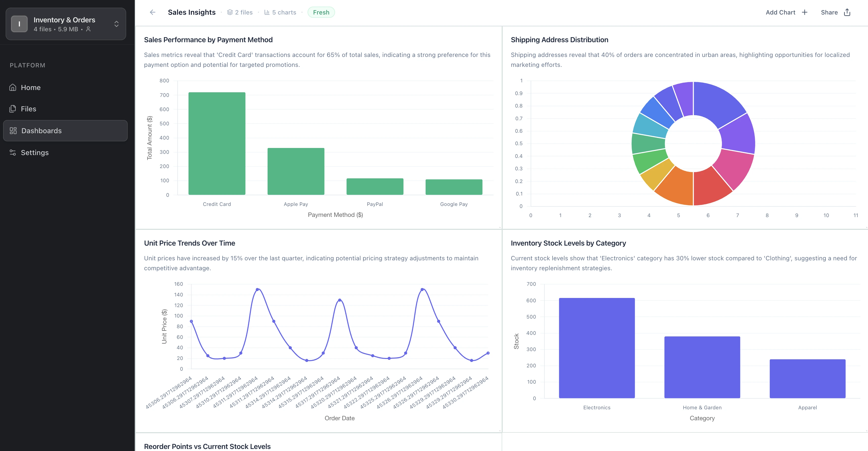Image resolution: width=868 pixels, height=451 pixels.
Task: Click the Inventory & Orders workspace avatar
Action: 19,24
